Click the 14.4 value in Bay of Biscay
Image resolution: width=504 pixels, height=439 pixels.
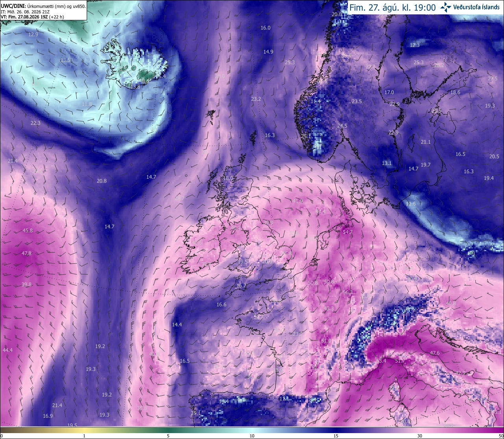(177, 325)
